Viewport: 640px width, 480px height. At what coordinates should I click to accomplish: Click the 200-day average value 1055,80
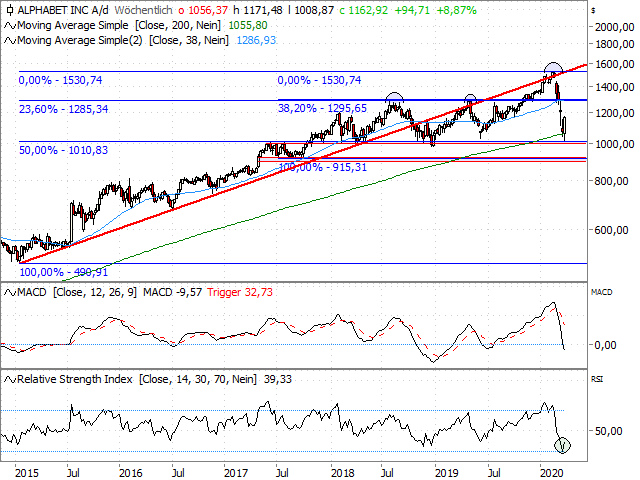pos(248,26)
